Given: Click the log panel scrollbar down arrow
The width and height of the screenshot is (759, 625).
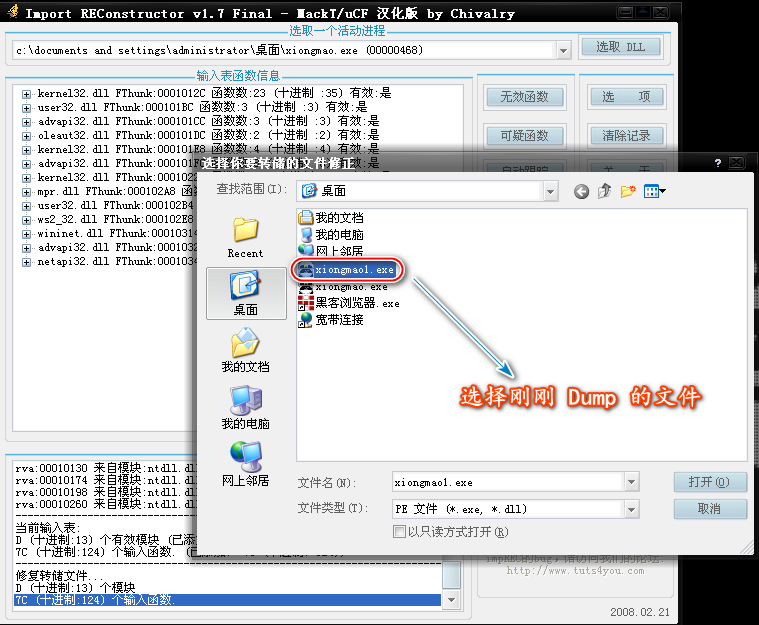Looking at the screenshot, I should 451,600.
